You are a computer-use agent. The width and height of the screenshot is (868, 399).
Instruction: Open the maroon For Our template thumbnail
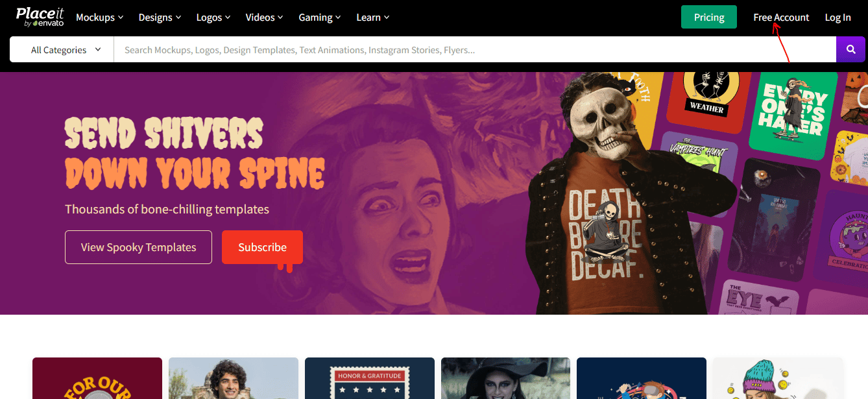(97, 378)
